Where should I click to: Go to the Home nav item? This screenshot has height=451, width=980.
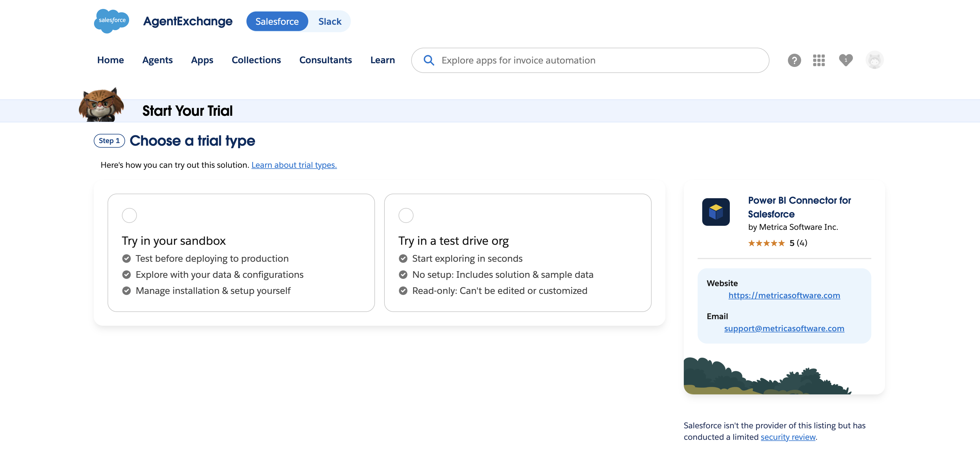pyautogui.click(x=110, y=60)
